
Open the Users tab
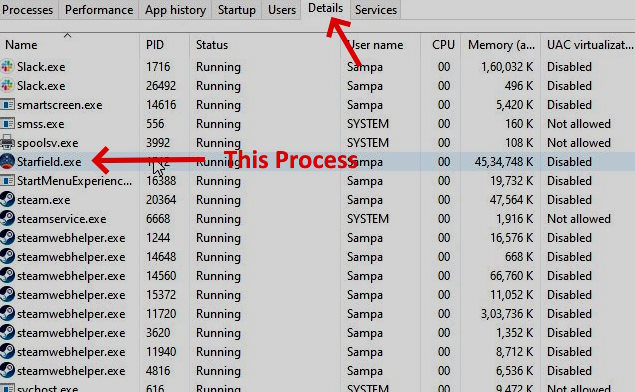pyautogui.click(x=282, y=10)
